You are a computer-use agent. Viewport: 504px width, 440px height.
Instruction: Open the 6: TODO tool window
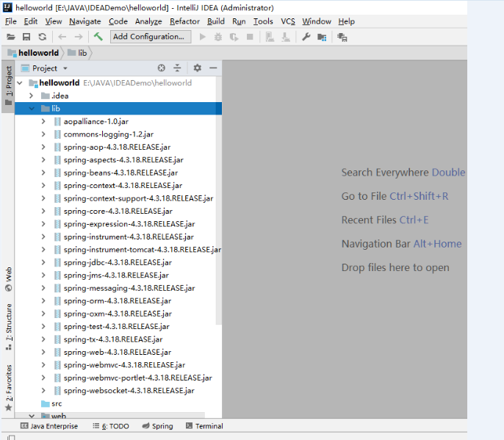111,426
